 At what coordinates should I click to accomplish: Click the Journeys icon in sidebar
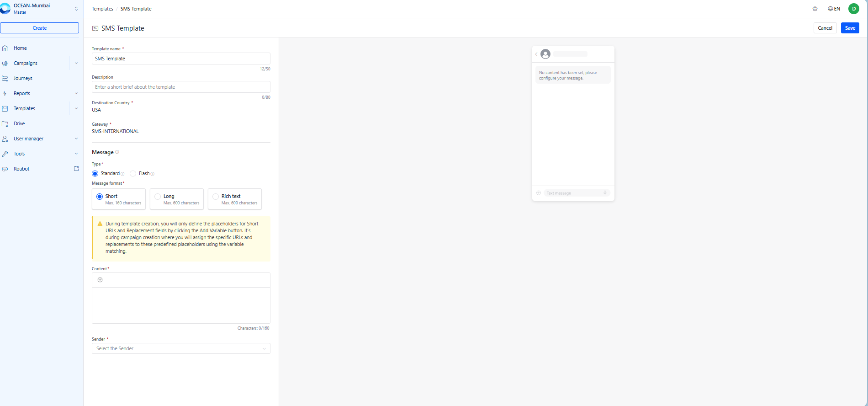click(x=5, y=78)
